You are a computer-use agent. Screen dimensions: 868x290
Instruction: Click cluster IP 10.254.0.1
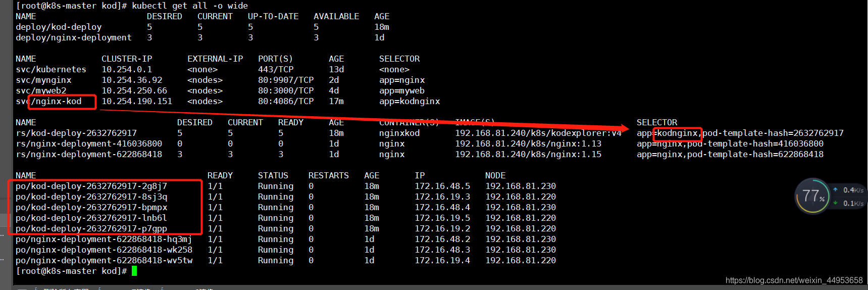(x=127, y=69)
